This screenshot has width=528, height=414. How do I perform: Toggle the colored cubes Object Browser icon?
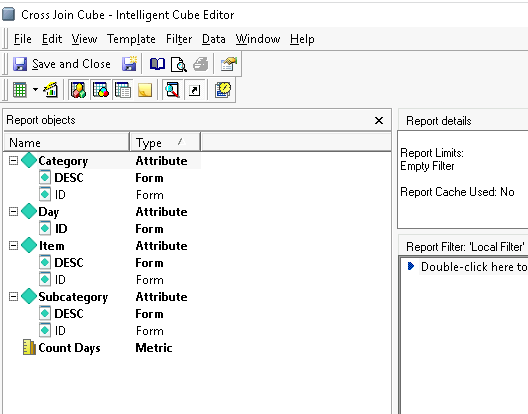78,90
